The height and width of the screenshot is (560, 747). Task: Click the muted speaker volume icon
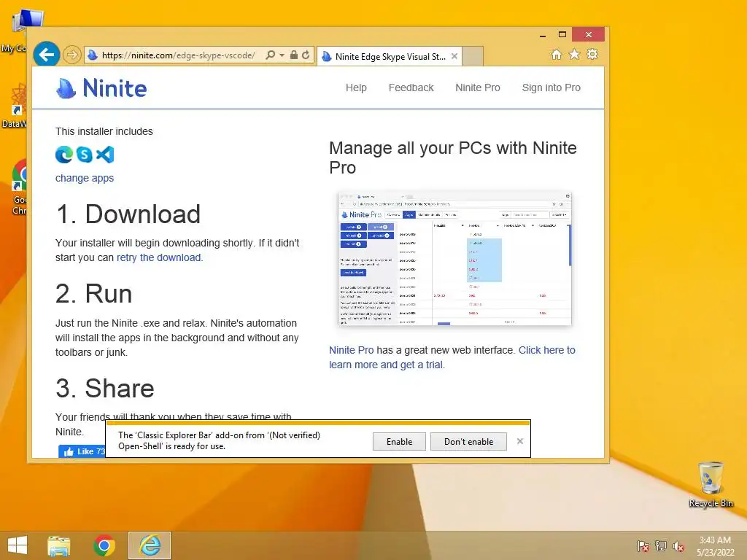[678, 546]
